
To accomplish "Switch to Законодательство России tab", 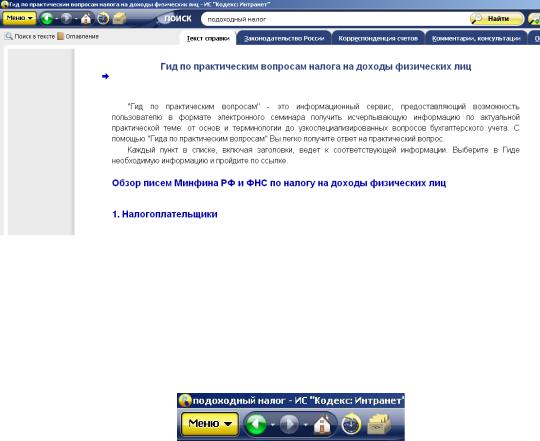I will [x=284, y=38].
